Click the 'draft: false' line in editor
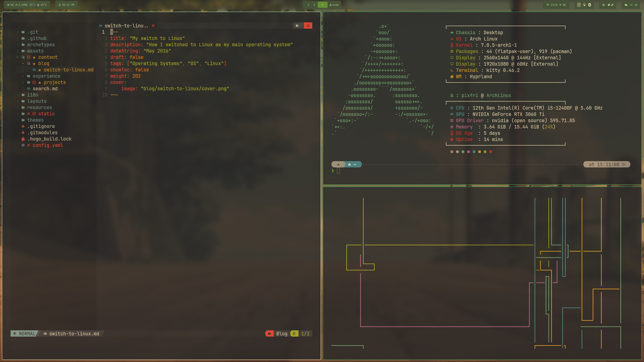 point(127,57)
